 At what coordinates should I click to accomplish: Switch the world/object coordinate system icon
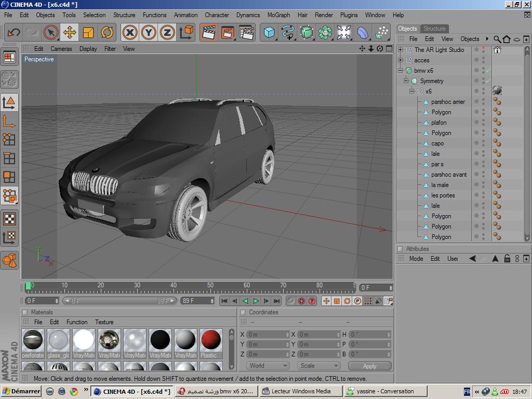tap(186, 33)
